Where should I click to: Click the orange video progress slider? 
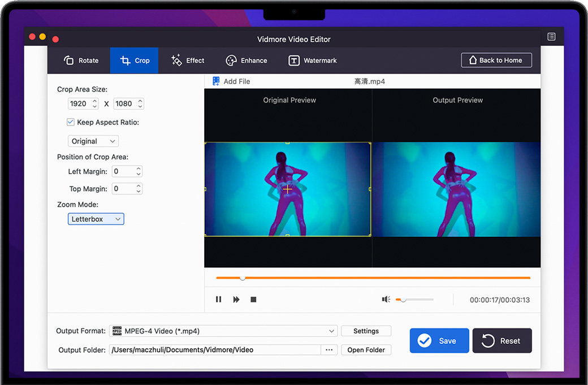click(373, 278)
